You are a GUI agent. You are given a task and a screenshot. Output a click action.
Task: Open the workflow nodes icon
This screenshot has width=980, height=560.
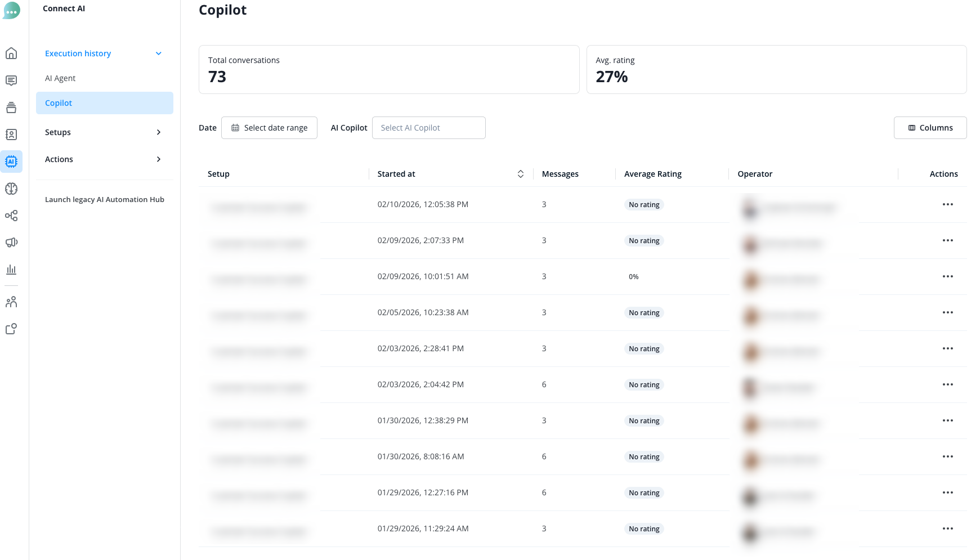[x=11, y=216]
